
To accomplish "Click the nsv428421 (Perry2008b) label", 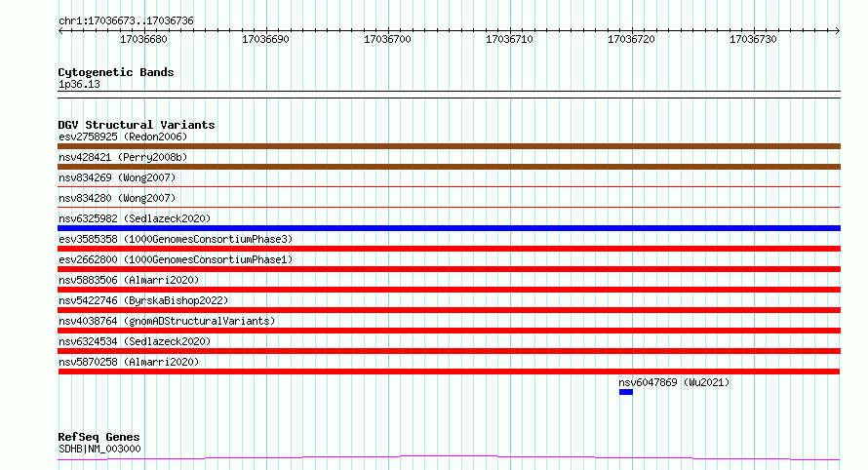I will pyautogui.click(x=123, y=157).
